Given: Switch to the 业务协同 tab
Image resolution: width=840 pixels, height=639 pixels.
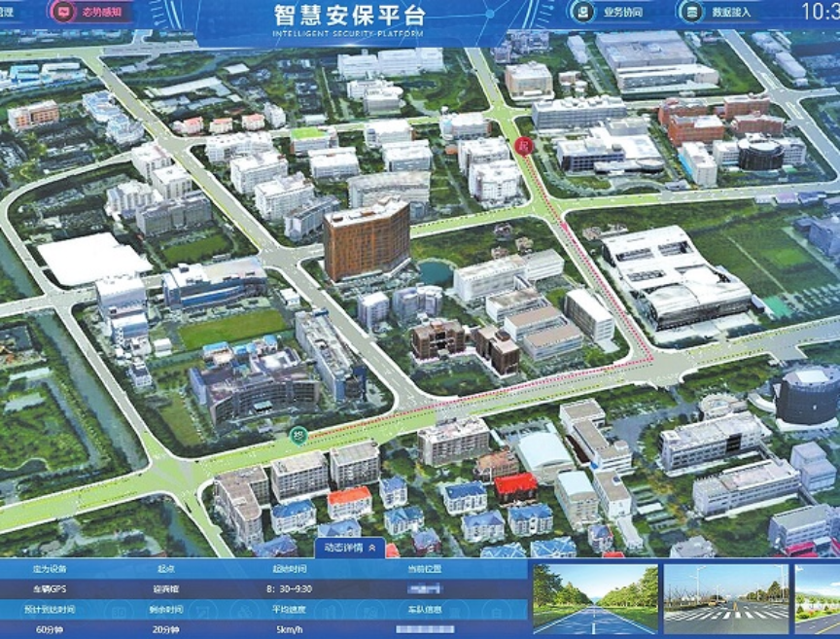Looking at the screenshot, I should pos(611,13).
